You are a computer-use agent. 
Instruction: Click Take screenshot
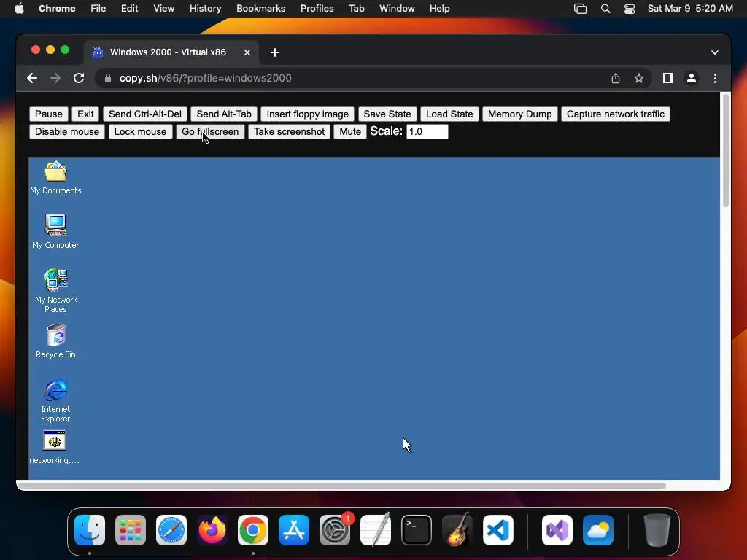click(289, 132)
